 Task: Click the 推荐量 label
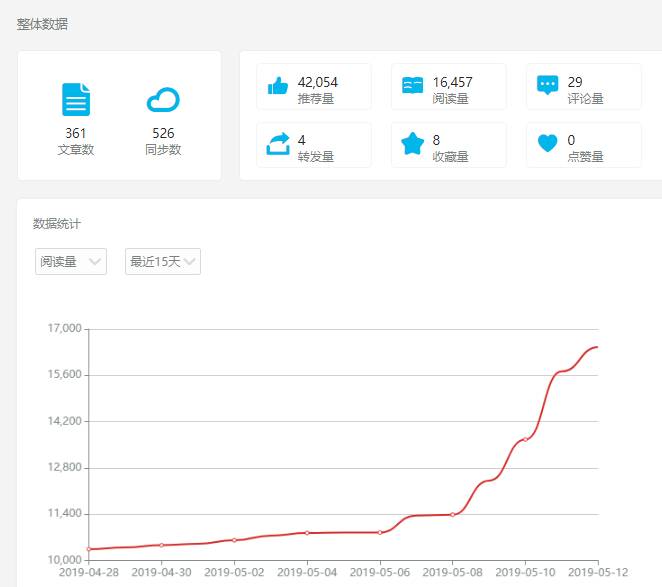(316, 98)
